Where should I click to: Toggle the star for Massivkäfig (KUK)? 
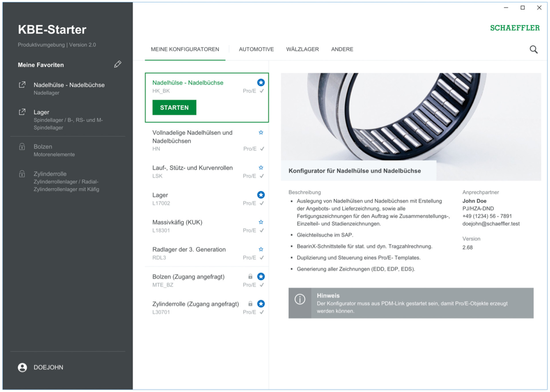[x=261, y=222]
